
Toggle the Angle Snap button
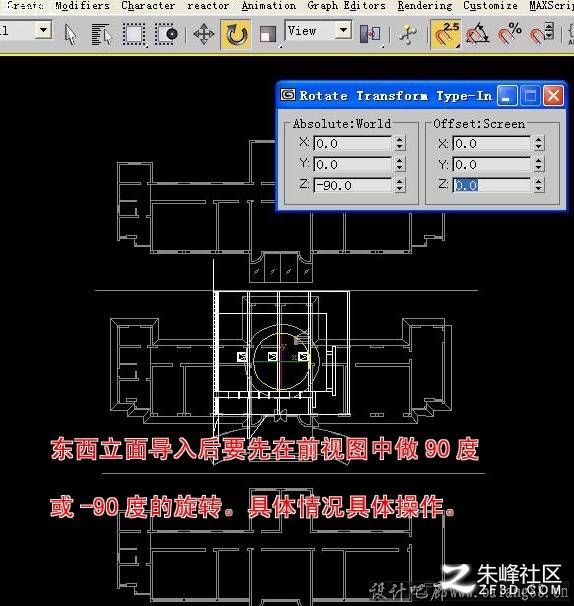[477, 34]
